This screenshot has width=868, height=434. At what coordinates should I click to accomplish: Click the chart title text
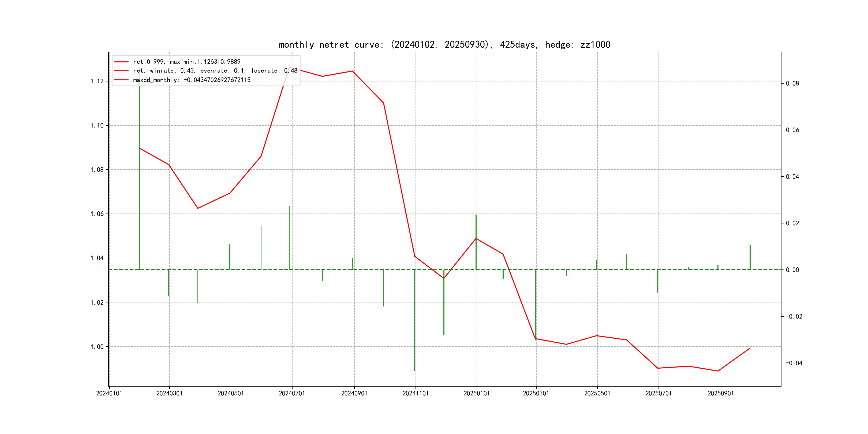coord(444,44)
